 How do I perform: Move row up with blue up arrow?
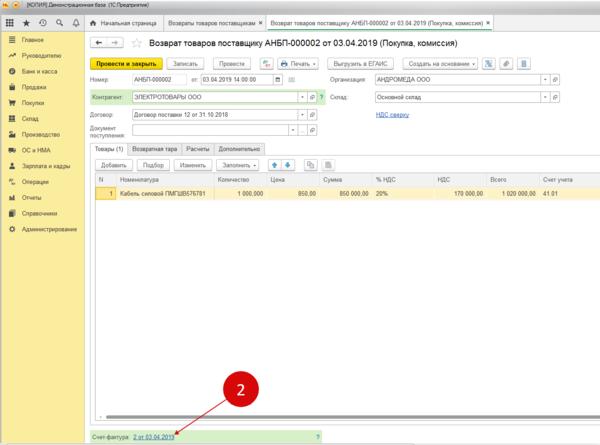pyautogui.click(x=274, y=165)
